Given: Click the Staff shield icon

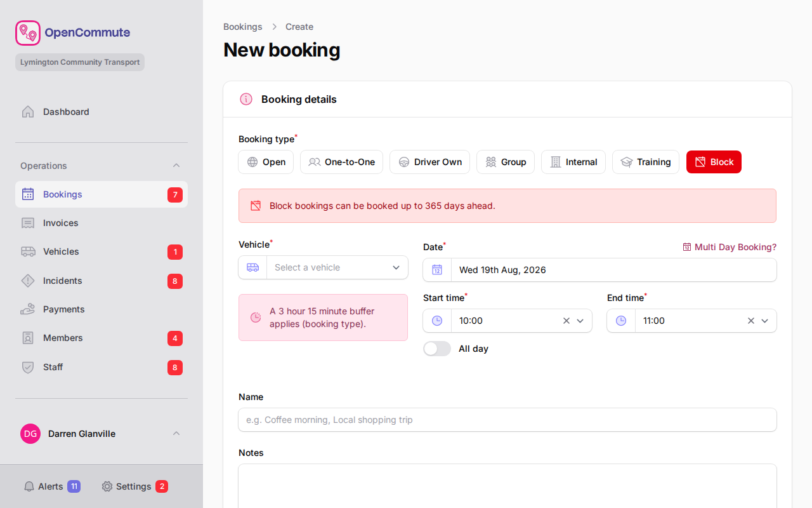Looking at the screenshot, I should (x=28, y=367).
